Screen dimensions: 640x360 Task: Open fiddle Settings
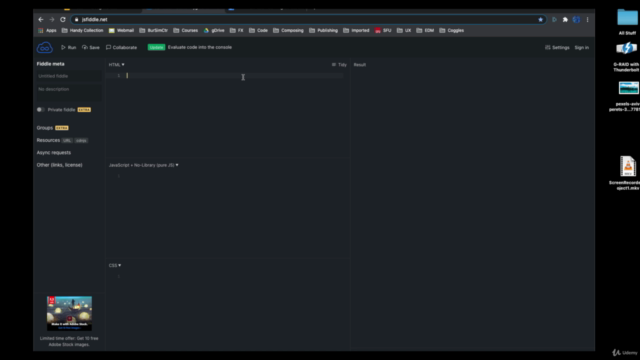pyautogui.click(x=557, y=47)
